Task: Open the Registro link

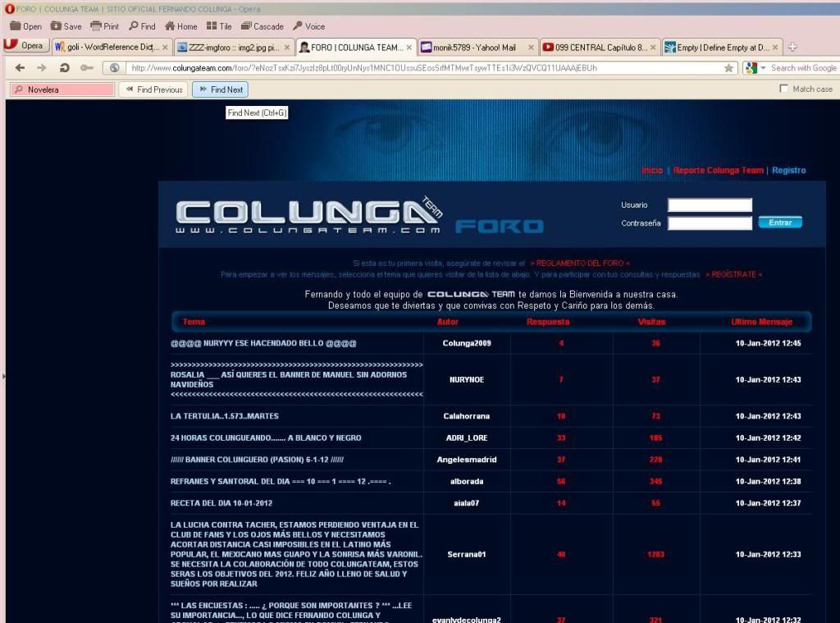Action: (x=788, y=171)
